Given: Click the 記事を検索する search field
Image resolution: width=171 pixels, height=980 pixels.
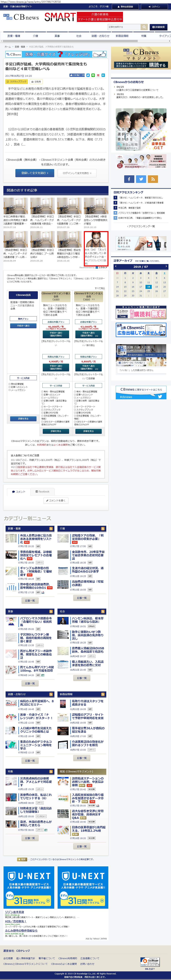Looking at the screenshot, I should pos(124,27).
